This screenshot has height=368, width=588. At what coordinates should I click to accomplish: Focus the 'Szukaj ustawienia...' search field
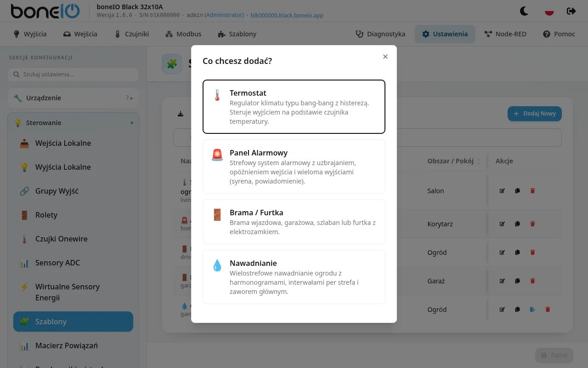click(x=73, y=75)
